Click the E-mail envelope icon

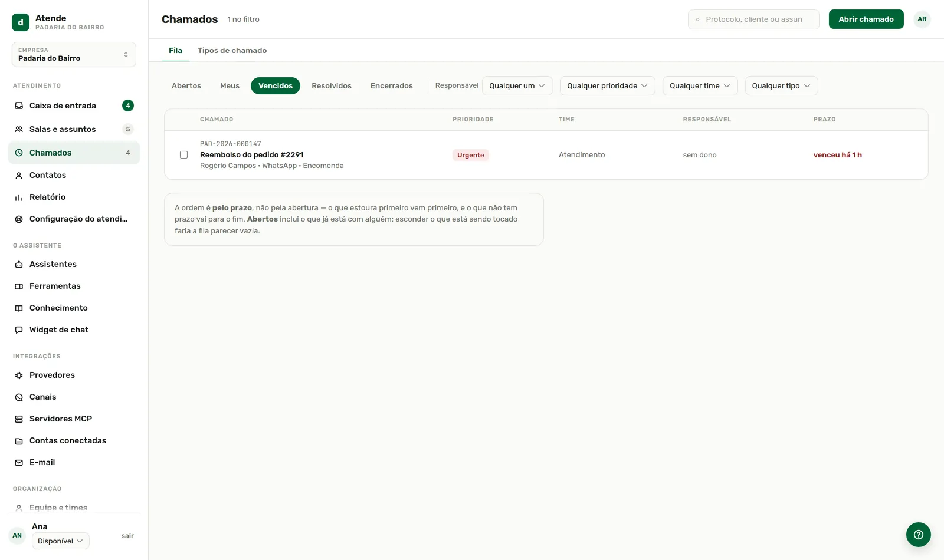click(x=19, y=462)
